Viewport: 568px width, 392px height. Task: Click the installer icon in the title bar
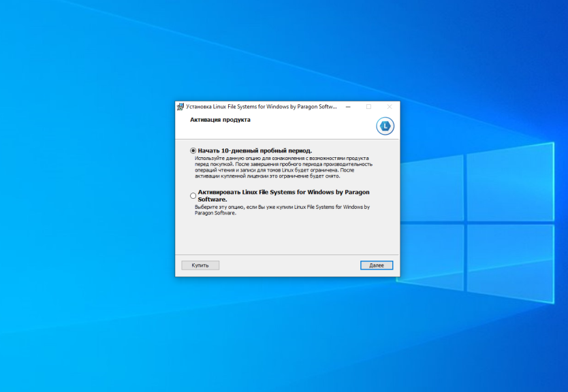[x=180, y=107]
